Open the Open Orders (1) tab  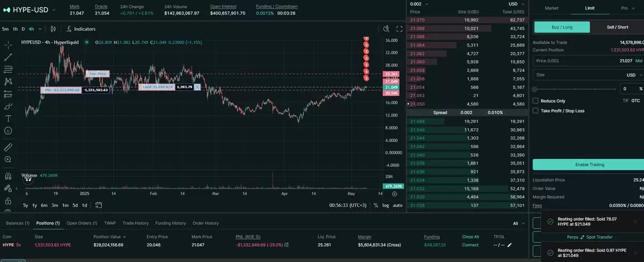[x=82, y=223]
